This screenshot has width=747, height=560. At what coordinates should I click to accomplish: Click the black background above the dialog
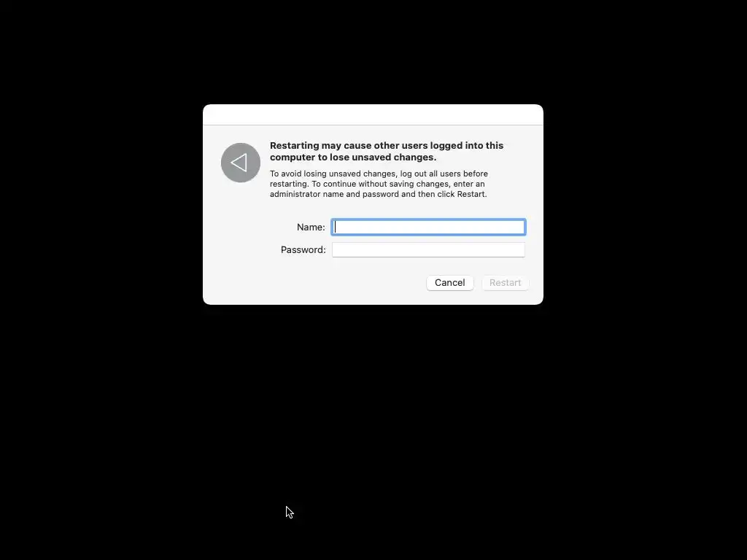(x=373, y=52)
